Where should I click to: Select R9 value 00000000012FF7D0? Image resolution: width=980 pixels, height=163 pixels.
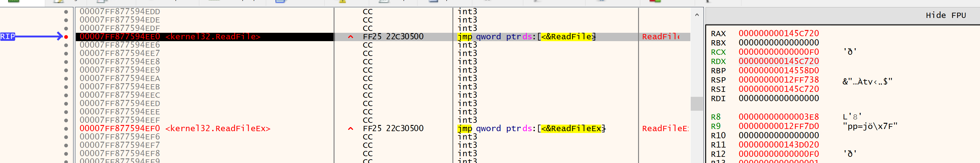pyautogui.click(x=779, y=126)
